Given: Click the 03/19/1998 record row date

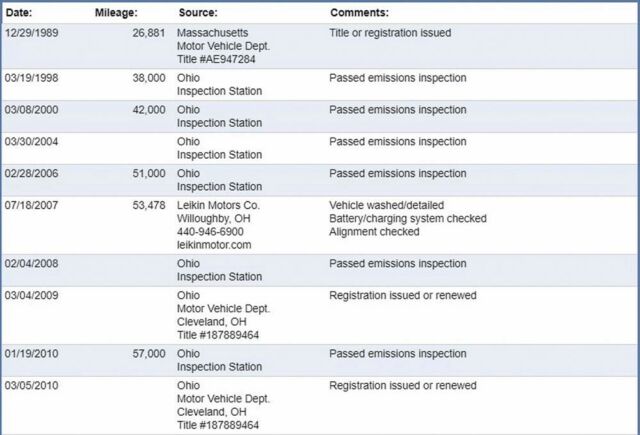Looking at the screenshot, I should click(x=31, y=78).
